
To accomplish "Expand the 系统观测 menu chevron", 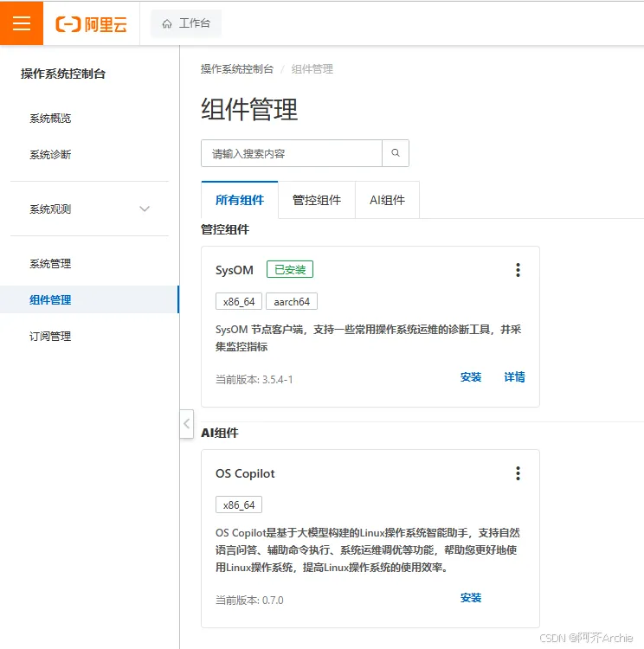I will click(x=145, y=209).
